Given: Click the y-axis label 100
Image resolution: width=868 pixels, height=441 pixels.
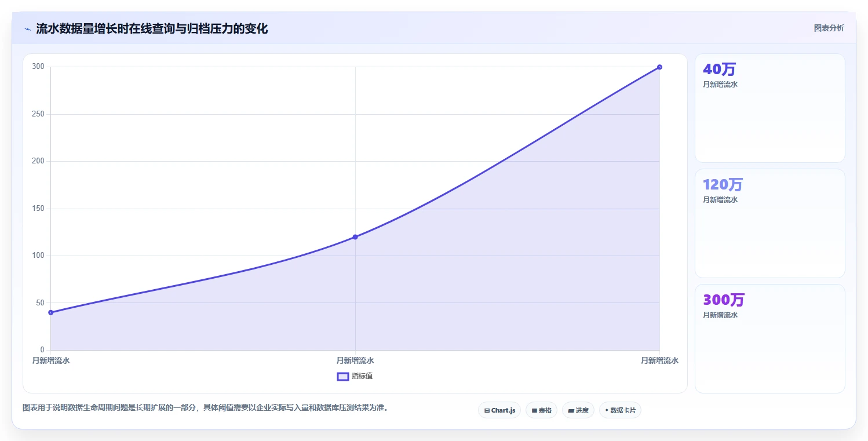Looking at the screenshot, I should (38, 256).
